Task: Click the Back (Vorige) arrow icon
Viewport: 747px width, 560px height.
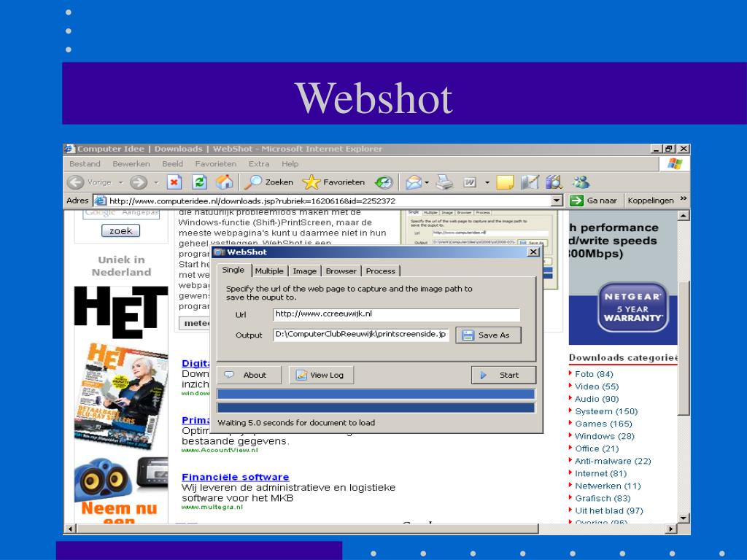Action: (75, 182)
